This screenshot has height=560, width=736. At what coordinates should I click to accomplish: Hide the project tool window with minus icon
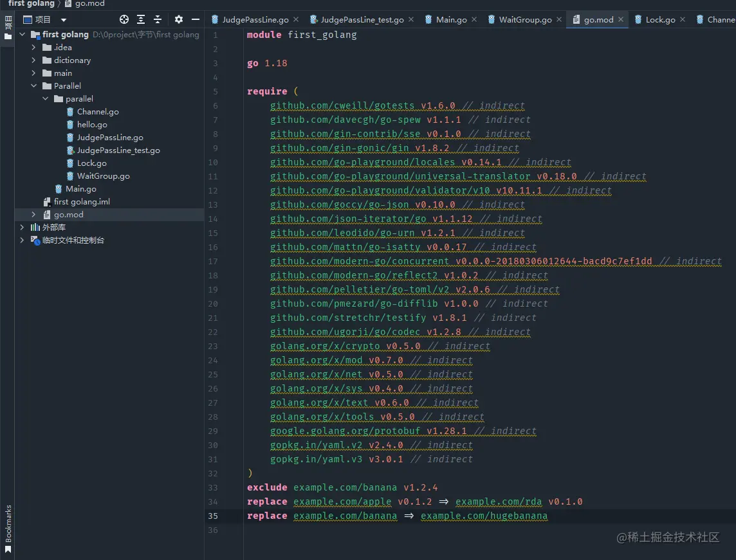click(196, 20)
